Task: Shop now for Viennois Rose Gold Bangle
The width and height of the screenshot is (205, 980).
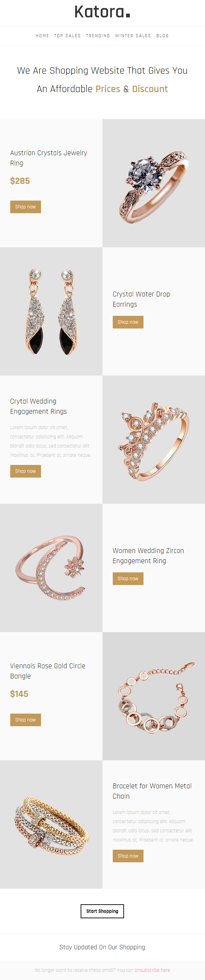Action: [26, 720]
